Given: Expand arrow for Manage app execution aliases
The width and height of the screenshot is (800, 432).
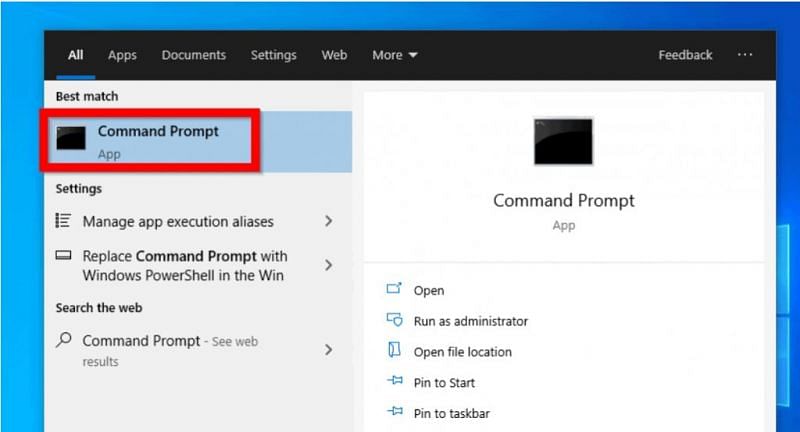Looking at the screenshot, I should tap(329, 221).
